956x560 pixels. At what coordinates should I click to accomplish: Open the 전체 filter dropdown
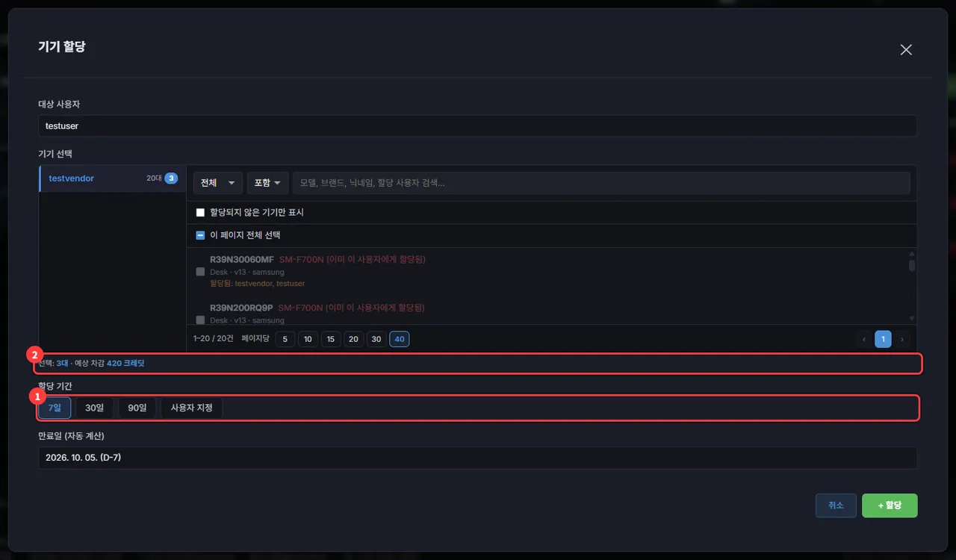[x=218, y=183]
